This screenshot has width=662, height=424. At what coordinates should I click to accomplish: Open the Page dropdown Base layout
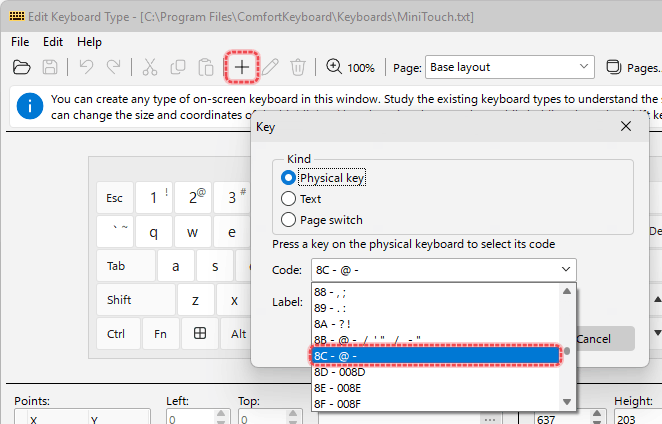pos(510,67)
